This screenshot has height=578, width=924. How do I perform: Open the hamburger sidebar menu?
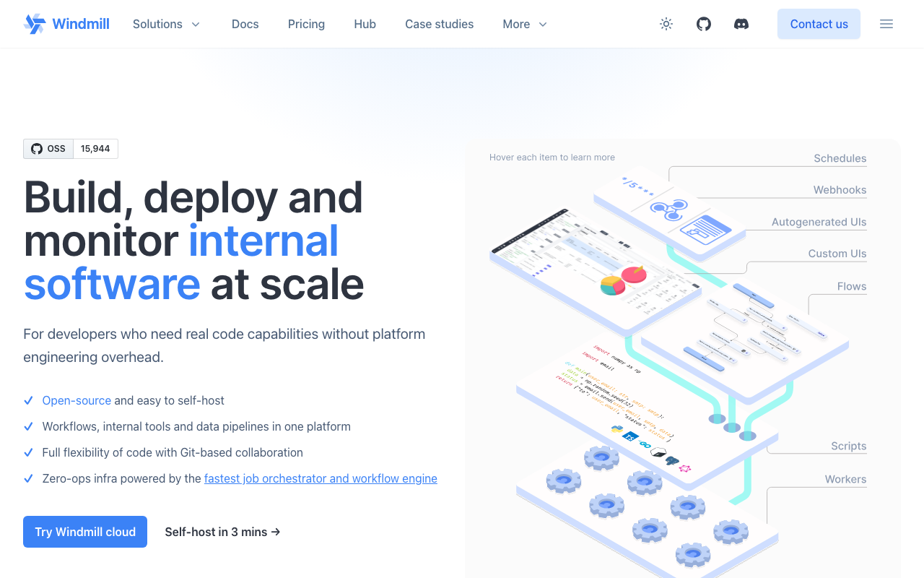tap(886, 24)
